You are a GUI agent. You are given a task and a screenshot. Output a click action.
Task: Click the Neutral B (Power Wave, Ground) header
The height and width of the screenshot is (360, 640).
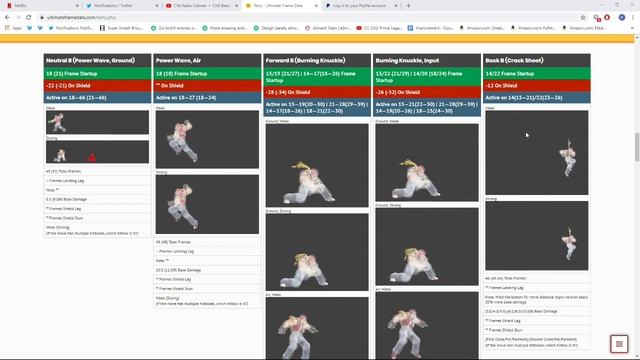click(98, 60)
